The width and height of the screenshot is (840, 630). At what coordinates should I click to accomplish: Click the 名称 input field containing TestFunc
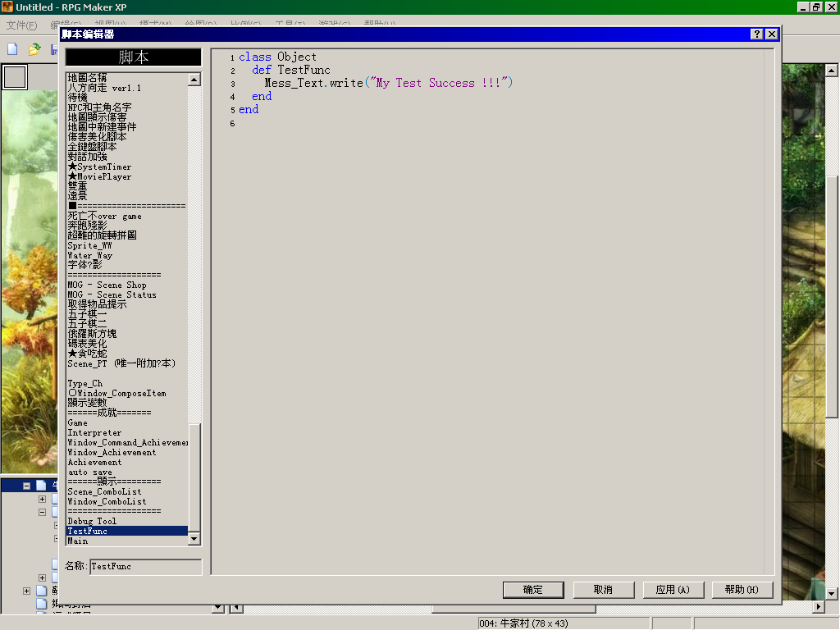tap(146, 566)
